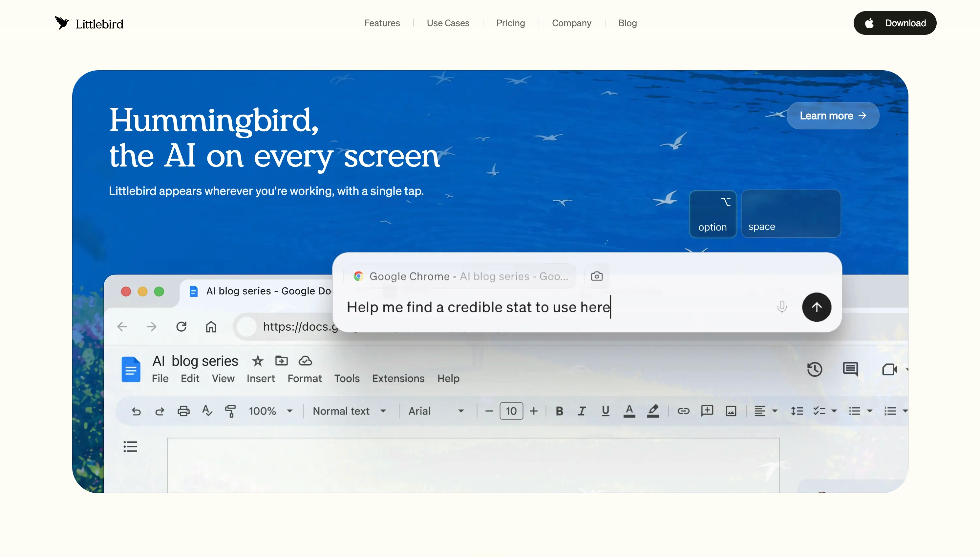
Task: Open the Arial font dropdown
Action: [437, 411]
